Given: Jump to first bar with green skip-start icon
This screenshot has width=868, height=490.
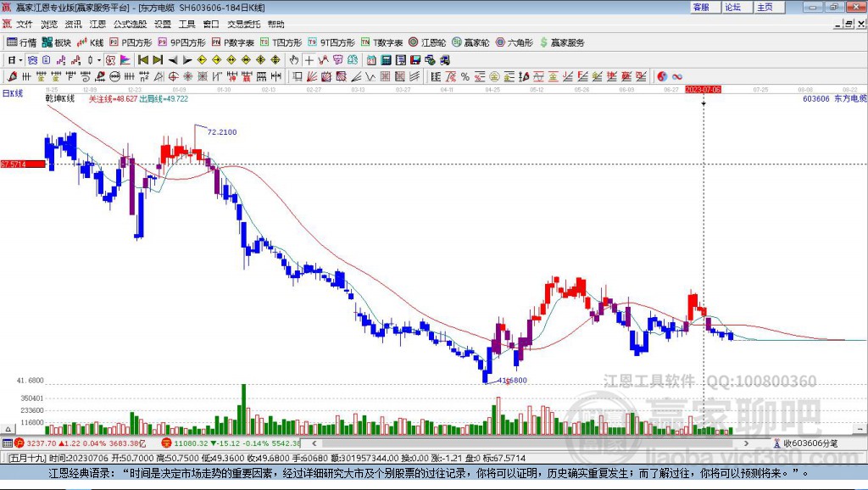Looking at the screenshot, I should pos(142,60).
